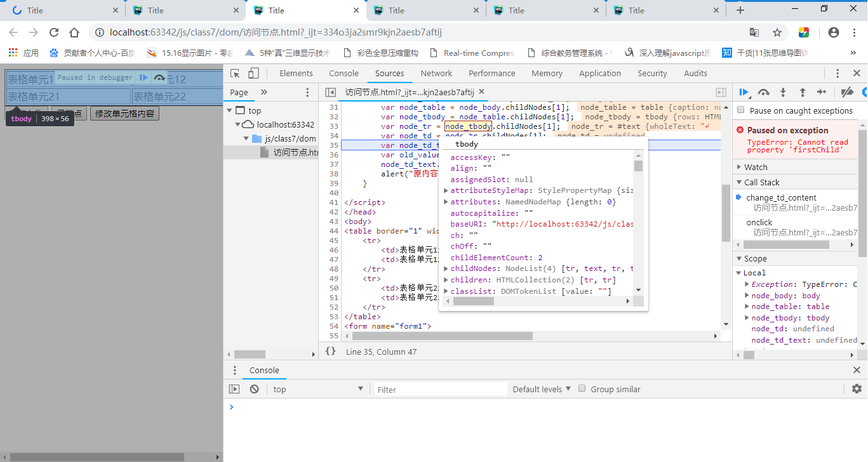Click the 修改单元格内容 button
Viewport: 868px width, 462px height.
coord(124,114)
